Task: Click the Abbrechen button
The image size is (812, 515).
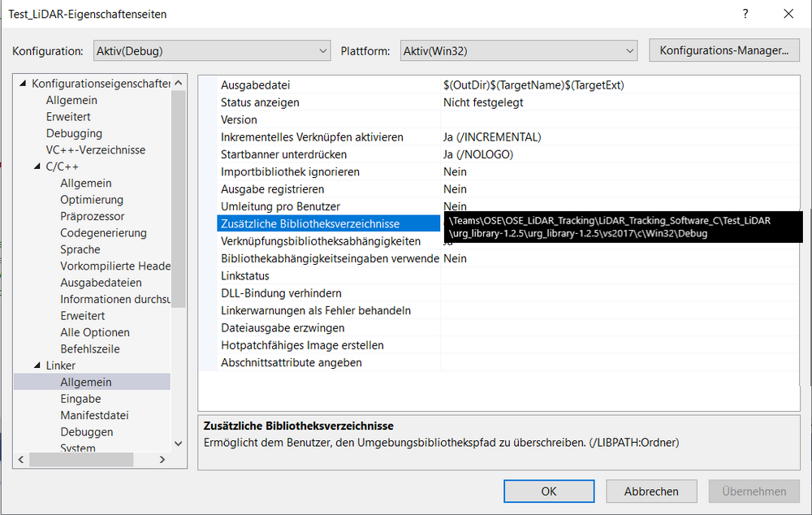Action: [650, 491]
